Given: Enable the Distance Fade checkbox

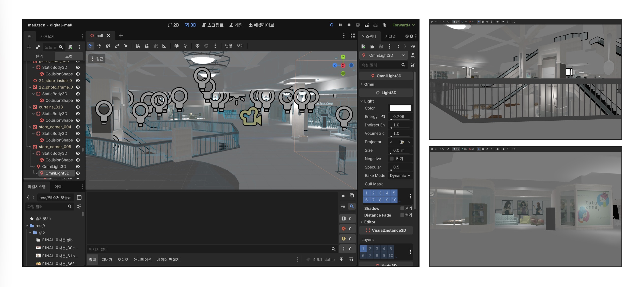Looking at the screenshot, I should (x=402, y=215).
